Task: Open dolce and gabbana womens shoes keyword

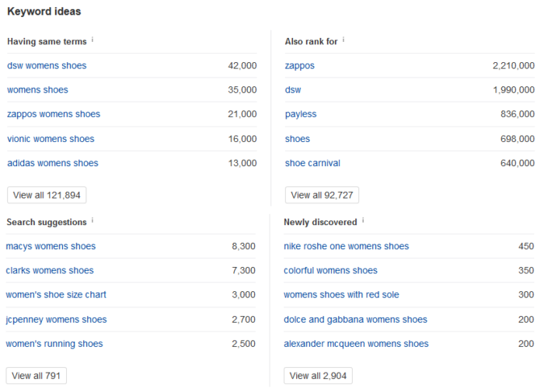Action: coord(356,320)
